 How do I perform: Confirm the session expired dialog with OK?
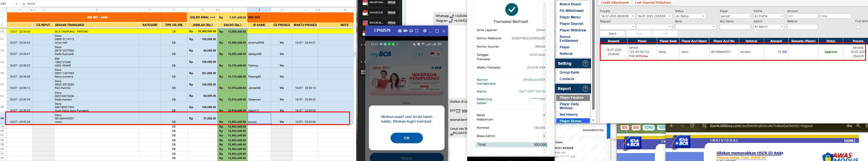coord(406,138)
